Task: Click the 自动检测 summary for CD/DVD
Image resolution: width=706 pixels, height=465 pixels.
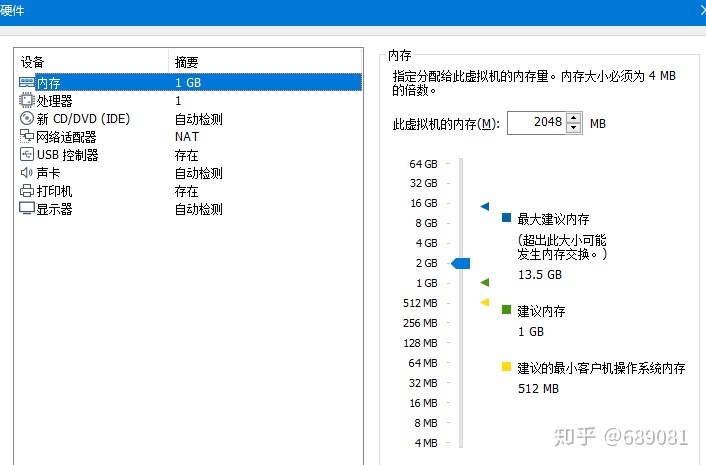Action: pyautogui.click(x=199, y=119)
